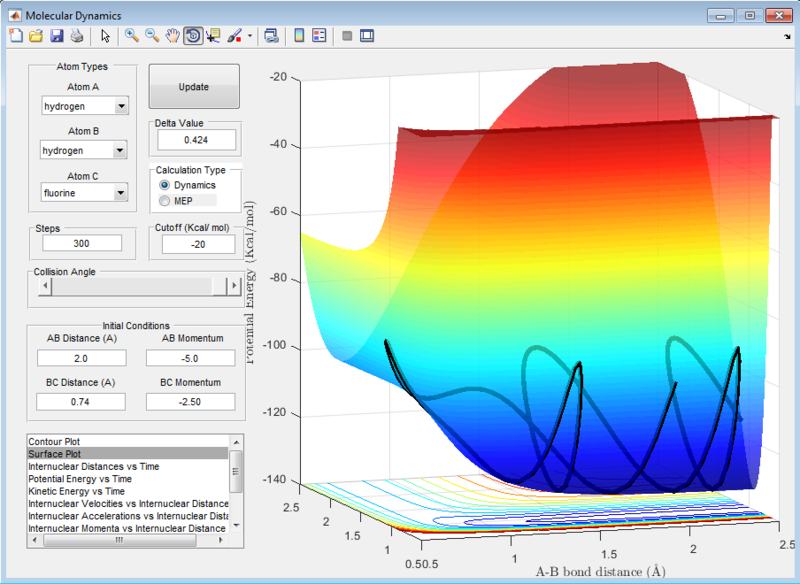Click the Print Figure icon
Screen dimensions: 800x584
coord(76,35)
